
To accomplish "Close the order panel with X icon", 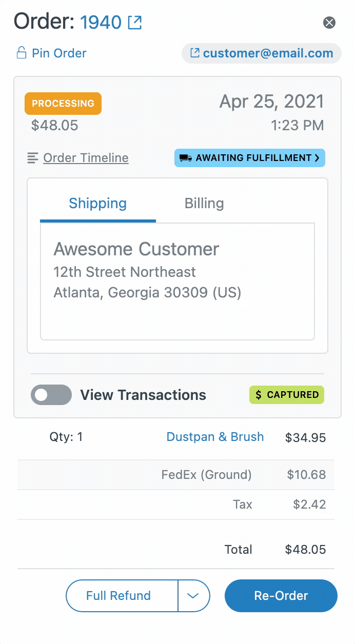I will 329,23.
